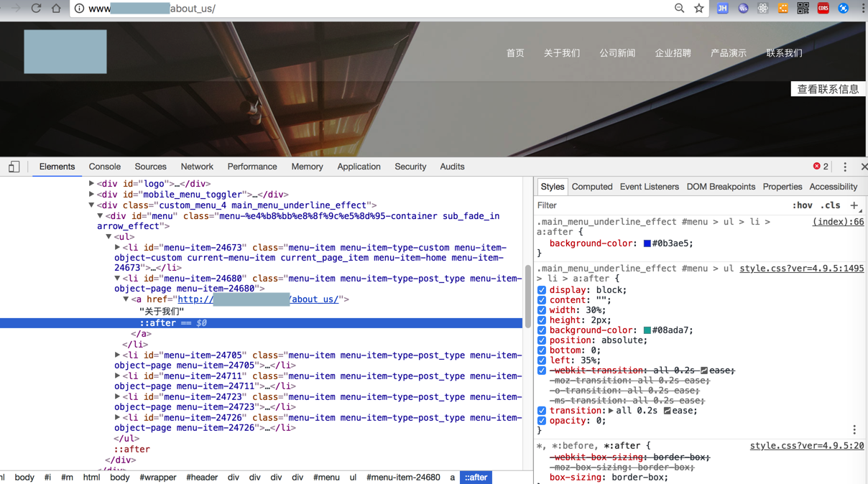Switch to the Console tab

[104, 167]
